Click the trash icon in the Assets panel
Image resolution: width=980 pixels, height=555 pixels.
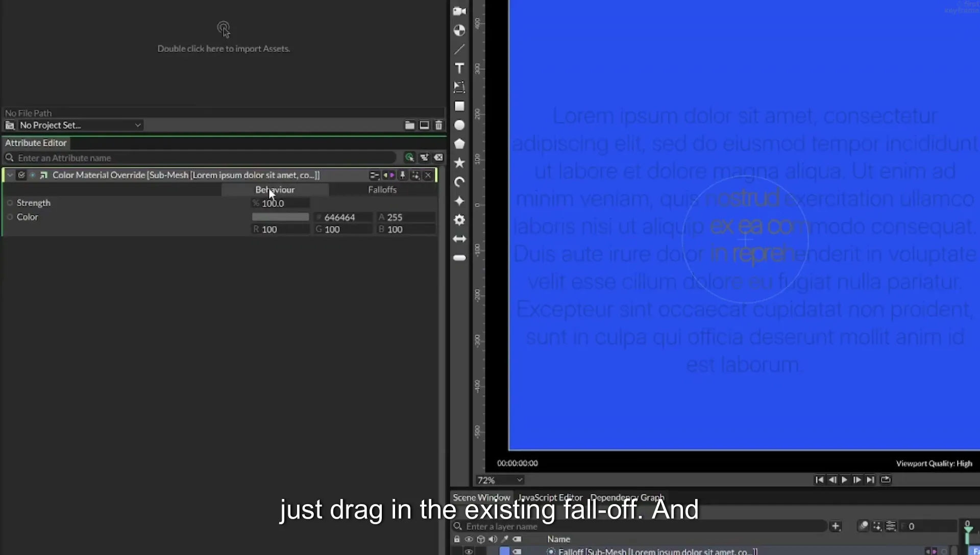[438, 125]
